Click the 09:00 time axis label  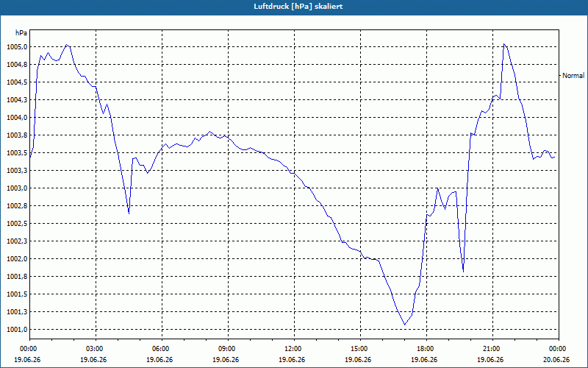pos(228,349)
